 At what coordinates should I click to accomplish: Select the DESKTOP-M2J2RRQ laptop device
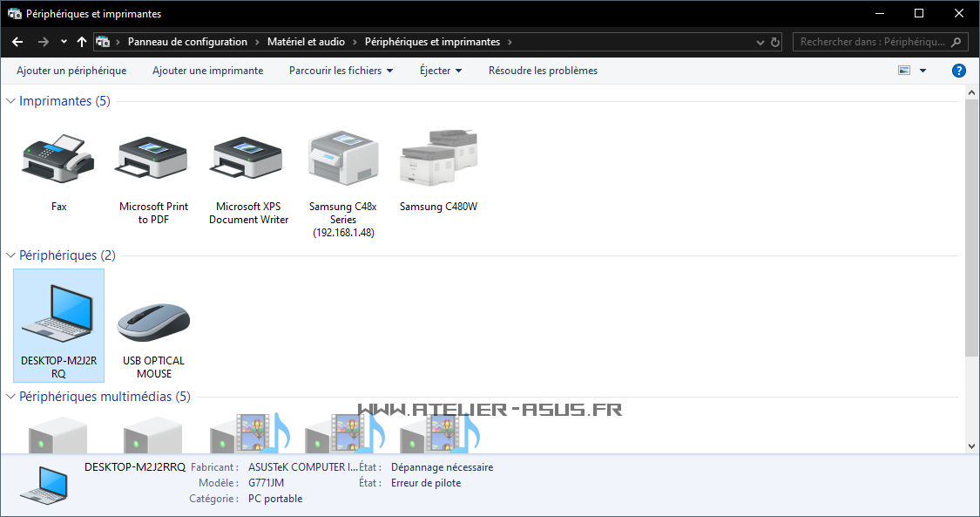[58, 323]
